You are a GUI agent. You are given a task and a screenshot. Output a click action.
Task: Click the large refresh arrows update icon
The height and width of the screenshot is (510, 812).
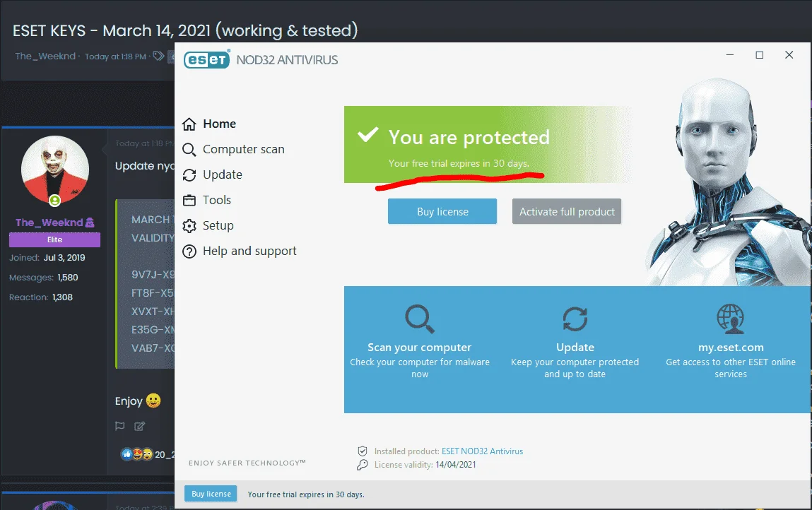575,319
